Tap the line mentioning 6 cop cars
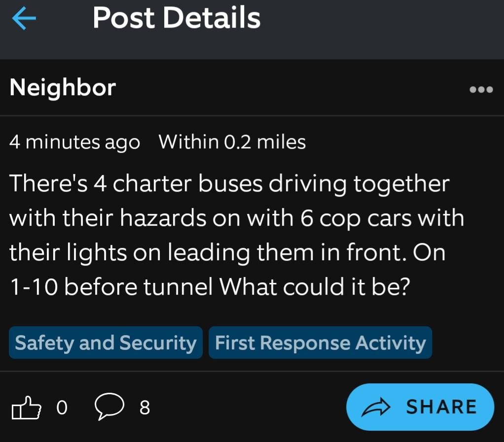 (x=237, y=218)
